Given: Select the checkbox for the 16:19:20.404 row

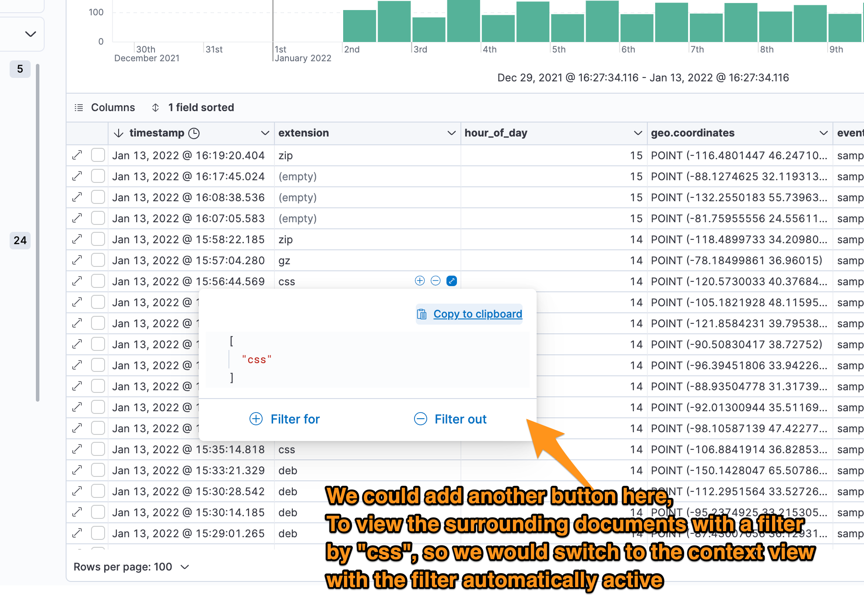Looking at the screenshot, I should [98, 155].
